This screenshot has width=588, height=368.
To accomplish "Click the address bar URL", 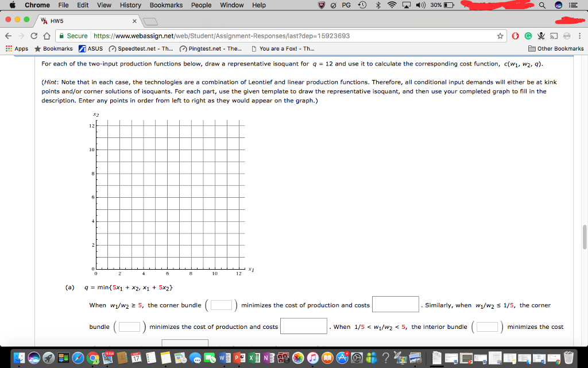I will (x=221, y=36).
